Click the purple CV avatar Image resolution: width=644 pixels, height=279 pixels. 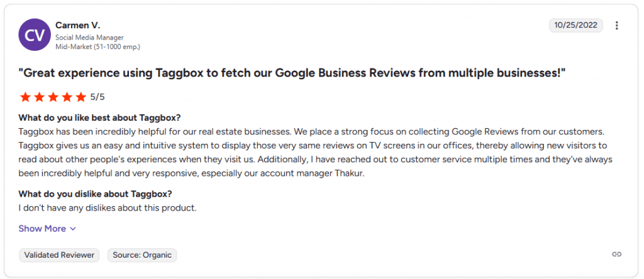pos(35,35)
